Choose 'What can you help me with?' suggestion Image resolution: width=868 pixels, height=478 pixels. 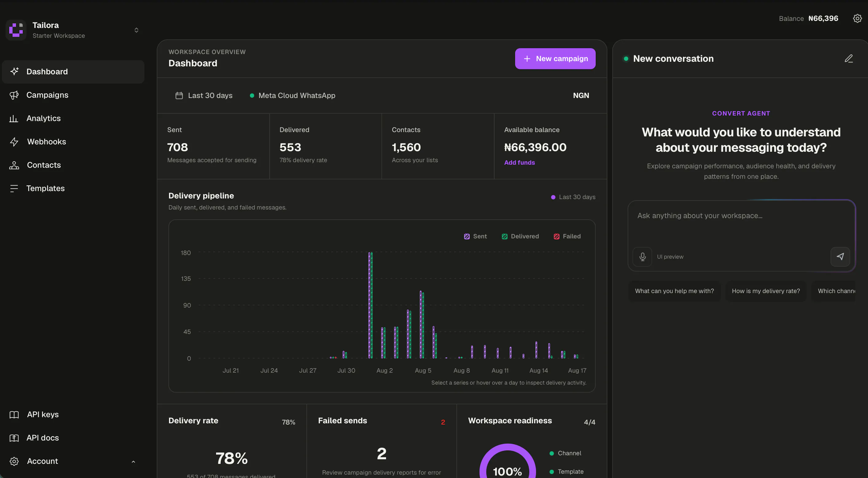pos(674,291)
